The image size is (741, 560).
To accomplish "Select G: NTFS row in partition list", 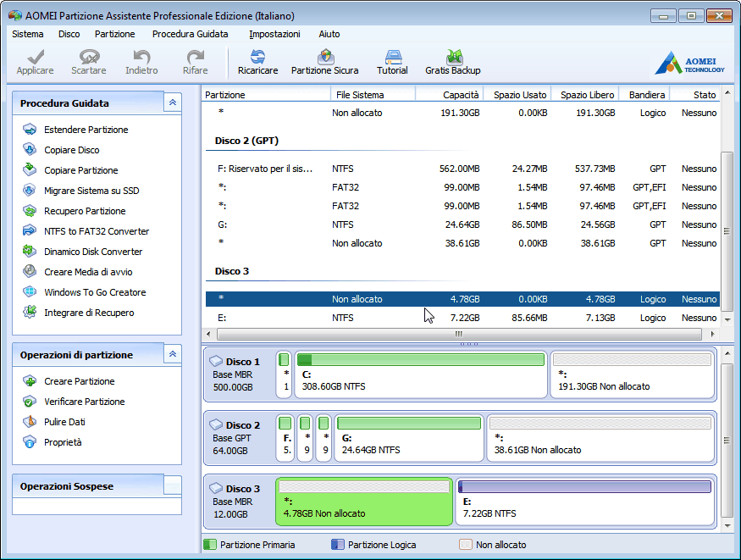I will [462, 225].
